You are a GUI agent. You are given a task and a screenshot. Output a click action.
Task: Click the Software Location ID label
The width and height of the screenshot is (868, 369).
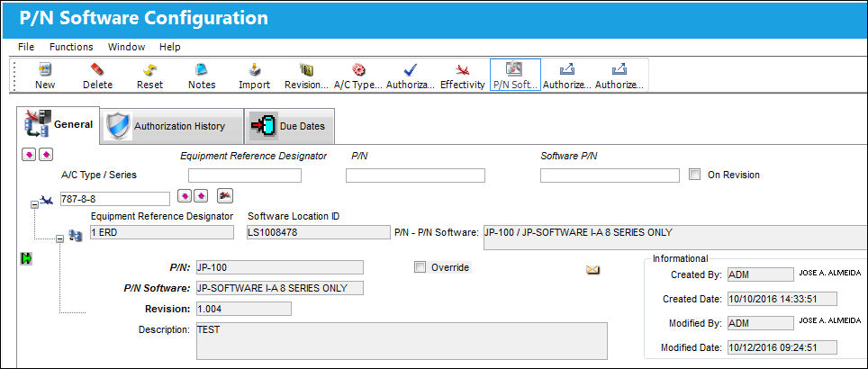point(294,216)
